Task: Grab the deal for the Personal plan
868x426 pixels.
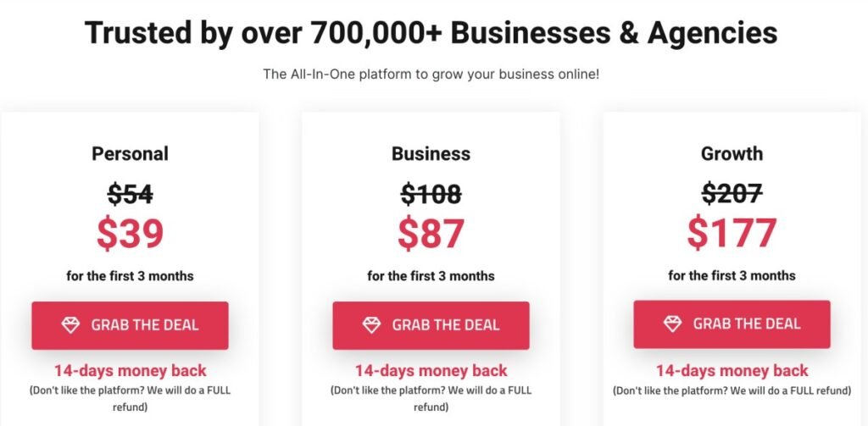Action: click(x=130, y=325)
